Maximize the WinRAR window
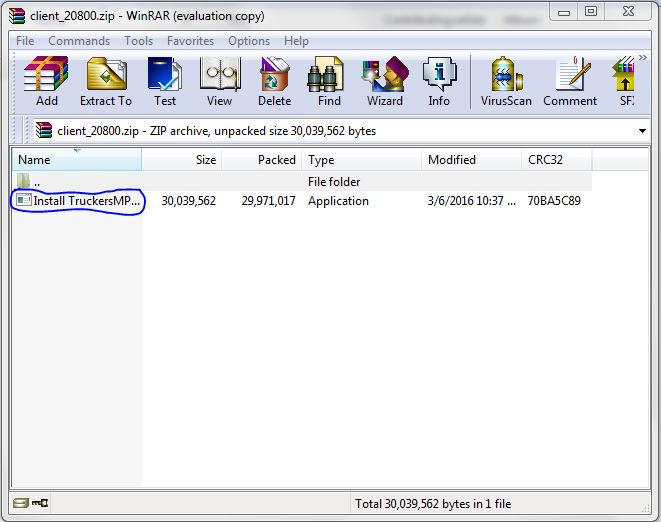 tap(591, 12)
